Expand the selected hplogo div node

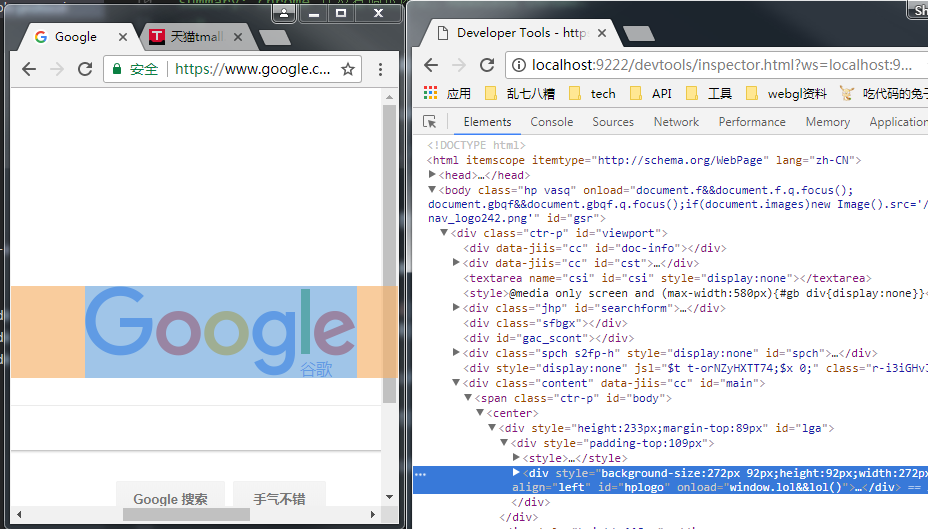tap(515, 472)
